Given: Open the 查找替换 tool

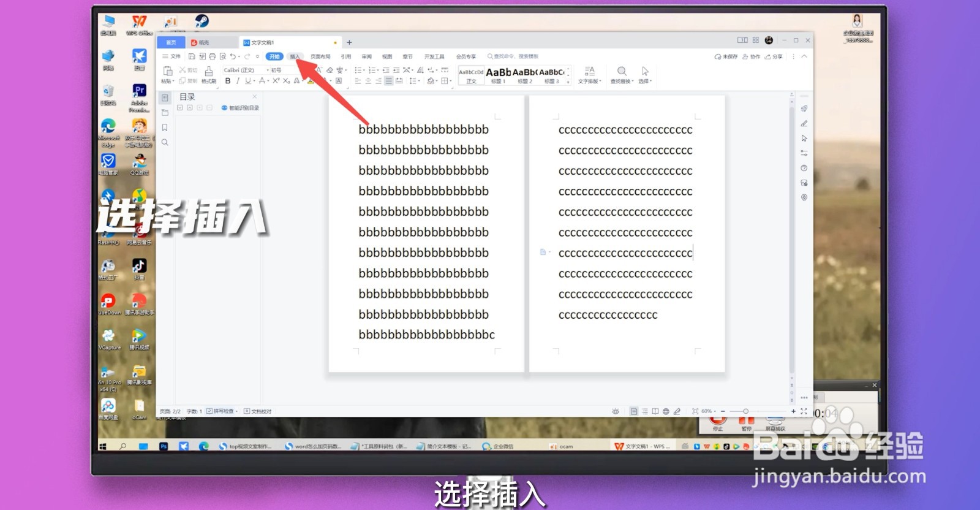Looking at the screenshot, I should click(x=622, y=75).
